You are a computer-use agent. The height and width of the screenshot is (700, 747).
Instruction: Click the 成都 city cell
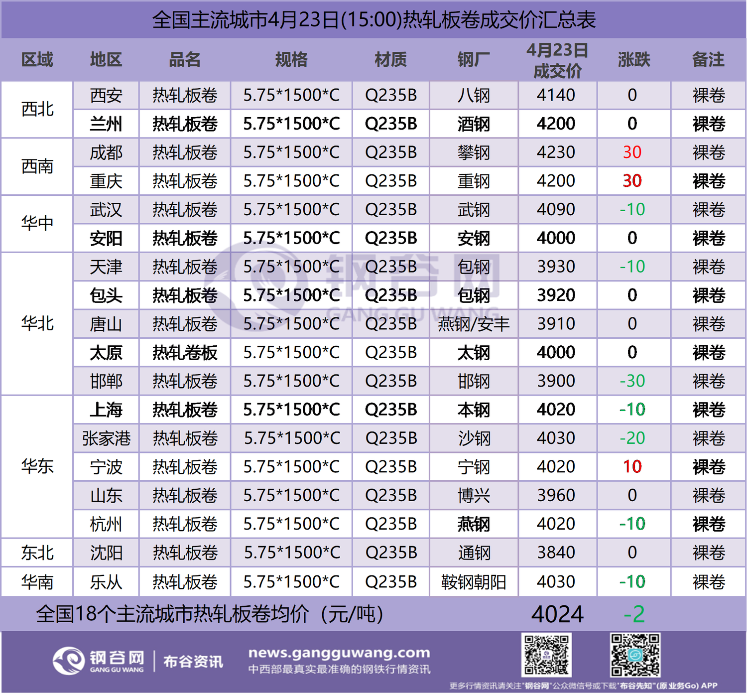tap(106, 152)
